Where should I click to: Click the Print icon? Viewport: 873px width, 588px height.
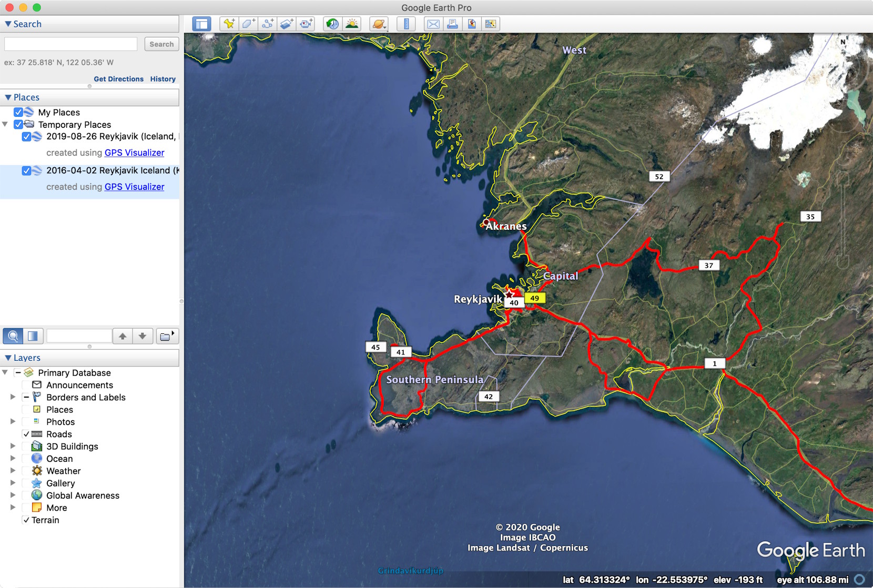click(x=452, y=24)
